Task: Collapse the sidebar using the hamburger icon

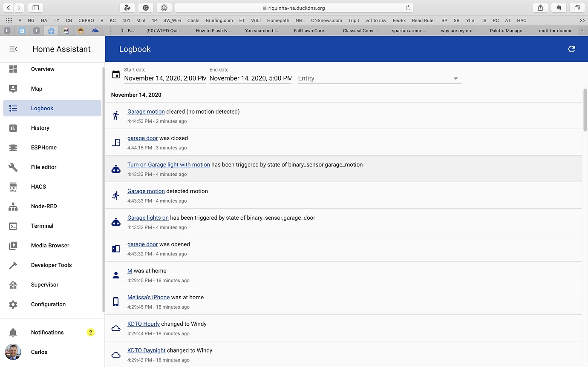Action: (x=13, y=49)
